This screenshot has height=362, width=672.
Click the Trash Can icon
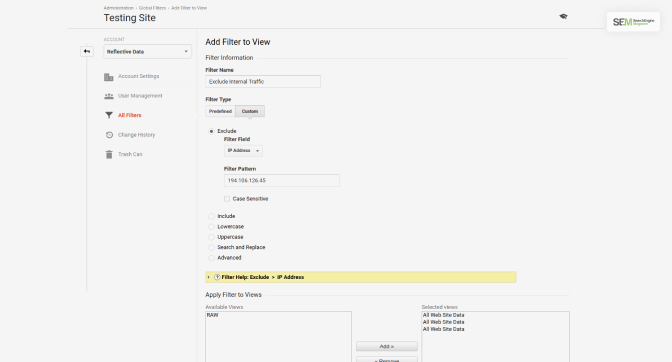click(x=109, y=154)
